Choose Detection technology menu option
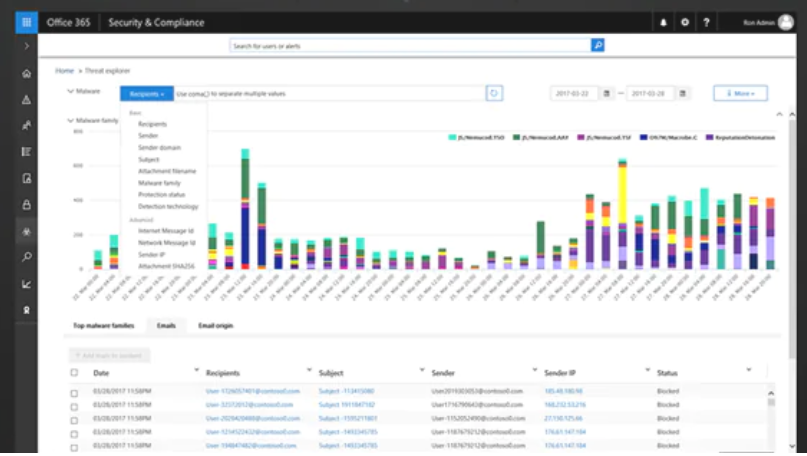Viewport: 807px width, 456px height. tap(168, 206)
